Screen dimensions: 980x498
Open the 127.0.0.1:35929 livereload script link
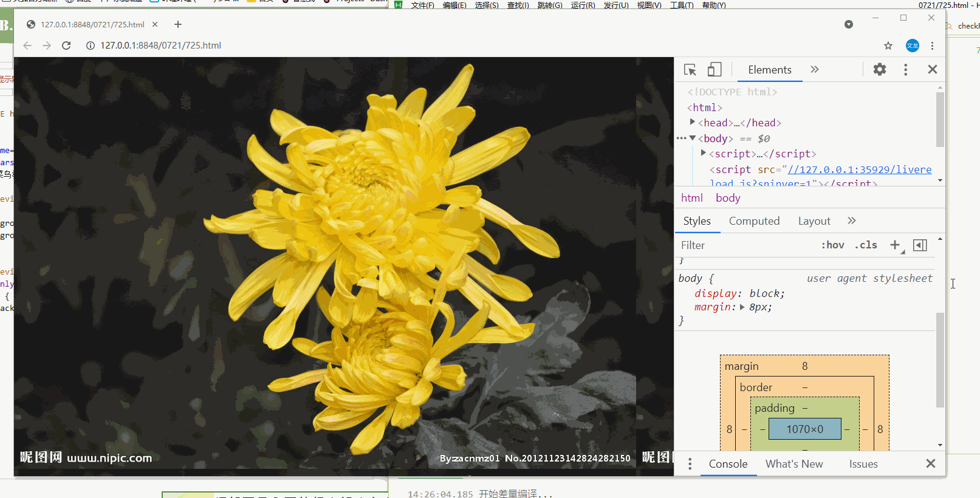coord(859,170)
